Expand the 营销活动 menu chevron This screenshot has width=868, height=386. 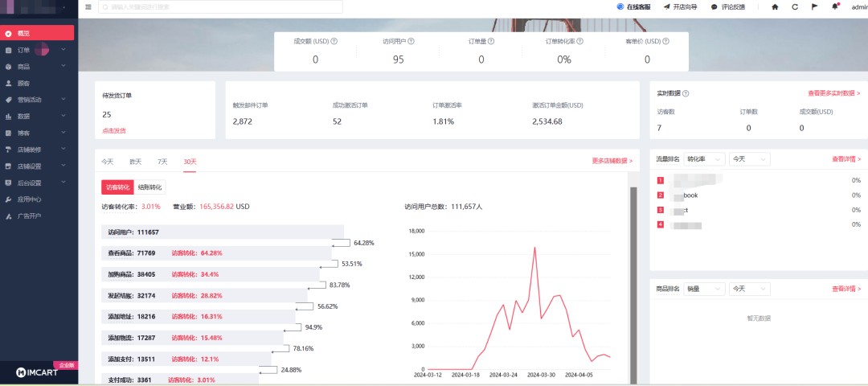(x=63, y=100)
